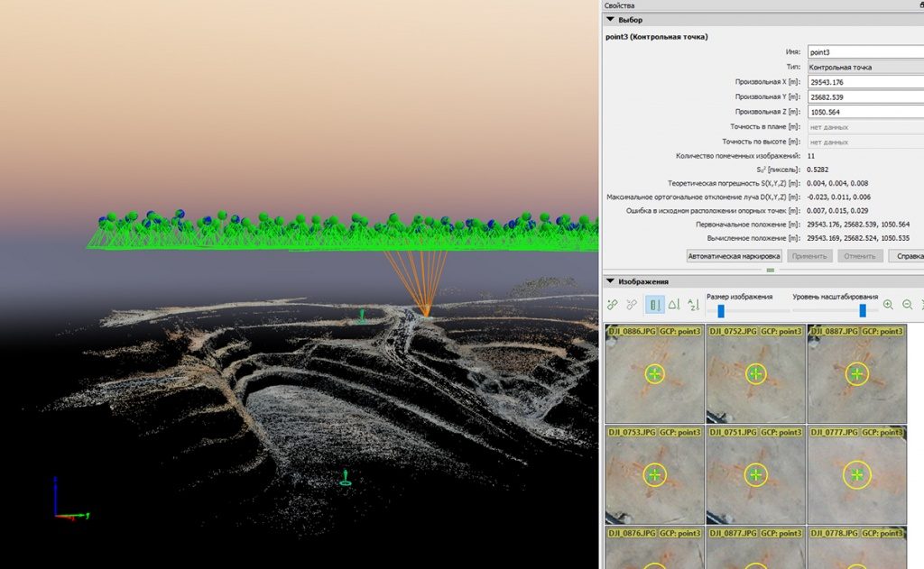Click the theoretical error value 0.004, 0.004, 0.008
Screen dimensions: 924x569
tap(837, 183)
